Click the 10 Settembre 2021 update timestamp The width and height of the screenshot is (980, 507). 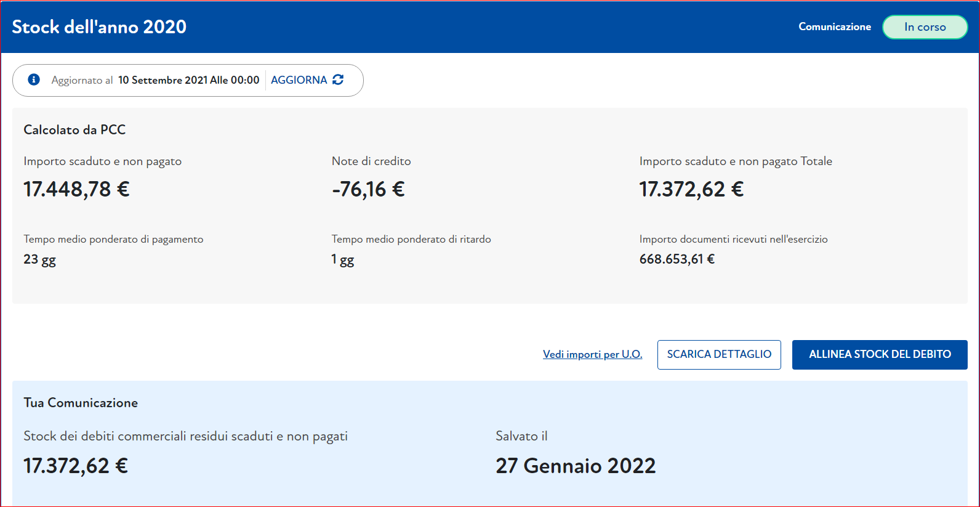[x=188, y=80]
